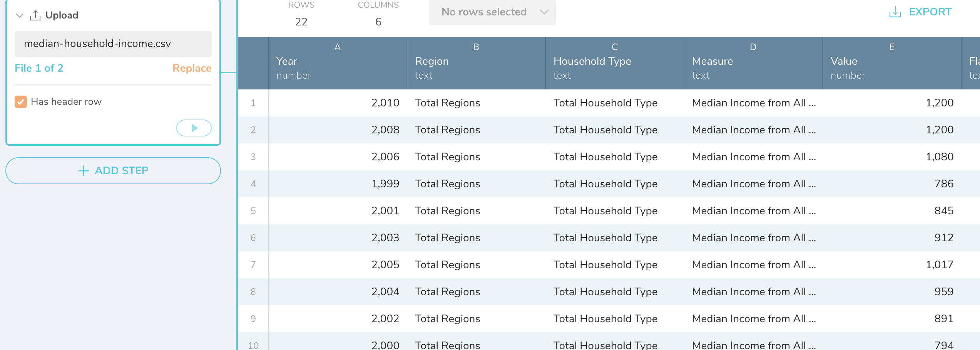Select the Value column header
980x350 pixels.
(x=892, y=63)
